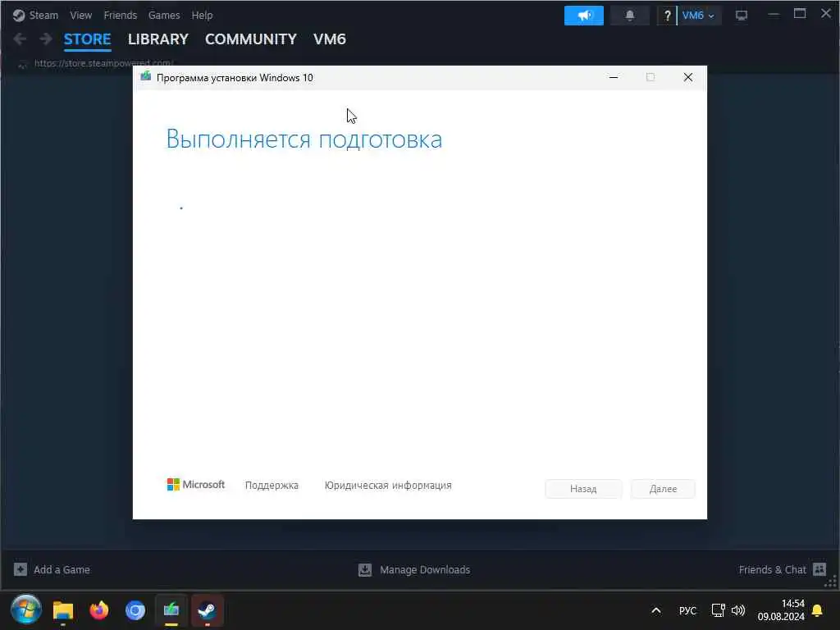Click the Windows 10 setup title bar icon
This screenshot has height=630, width=840.
point(146,77)
